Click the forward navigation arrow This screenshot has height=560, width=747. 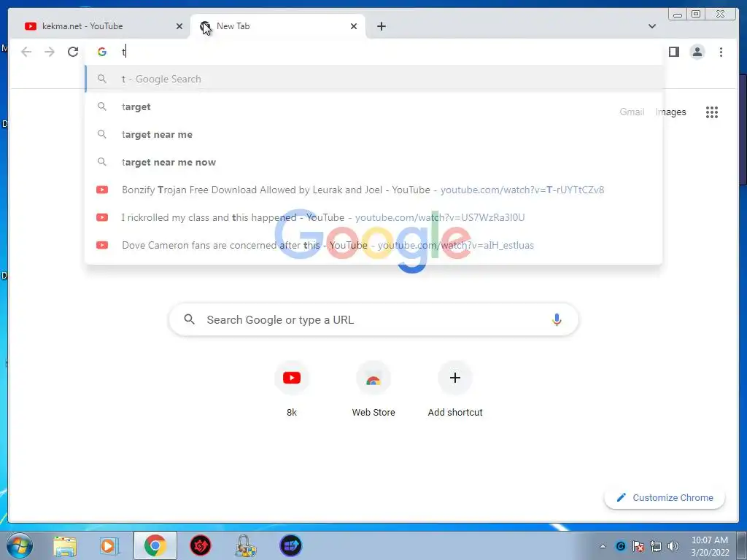pyautogui.click(x=49, y=52)
